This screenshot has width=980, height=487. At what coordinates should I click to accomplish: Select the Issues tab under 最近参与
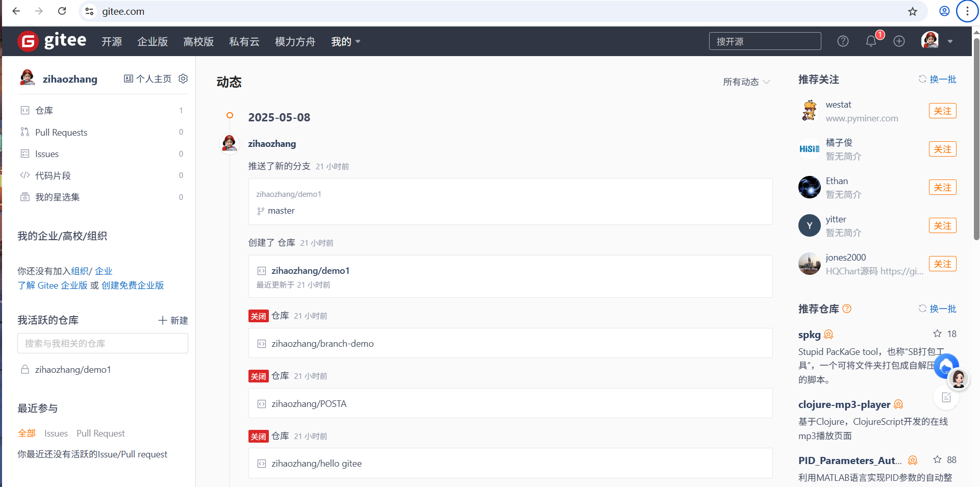[56, 433]
